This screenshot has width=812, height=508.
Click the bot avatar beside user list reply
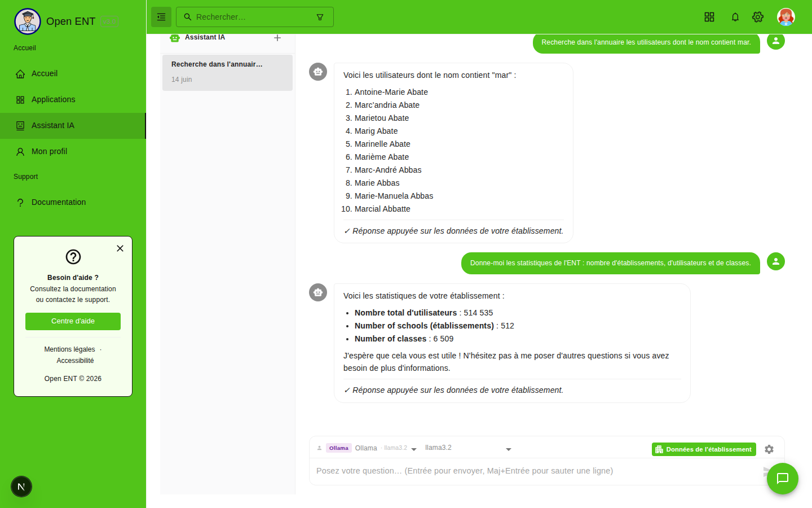pos(318,72)
